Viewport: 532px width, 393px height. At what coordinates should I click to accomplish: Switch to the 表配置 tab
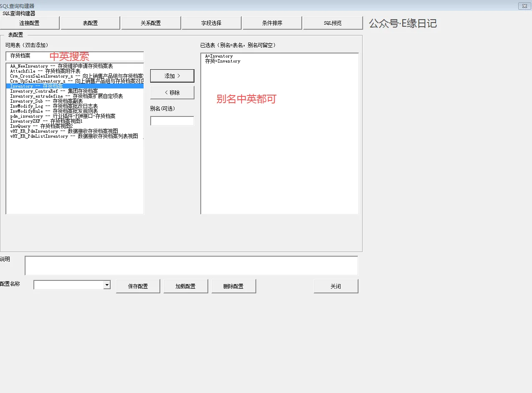pos(90,23)
